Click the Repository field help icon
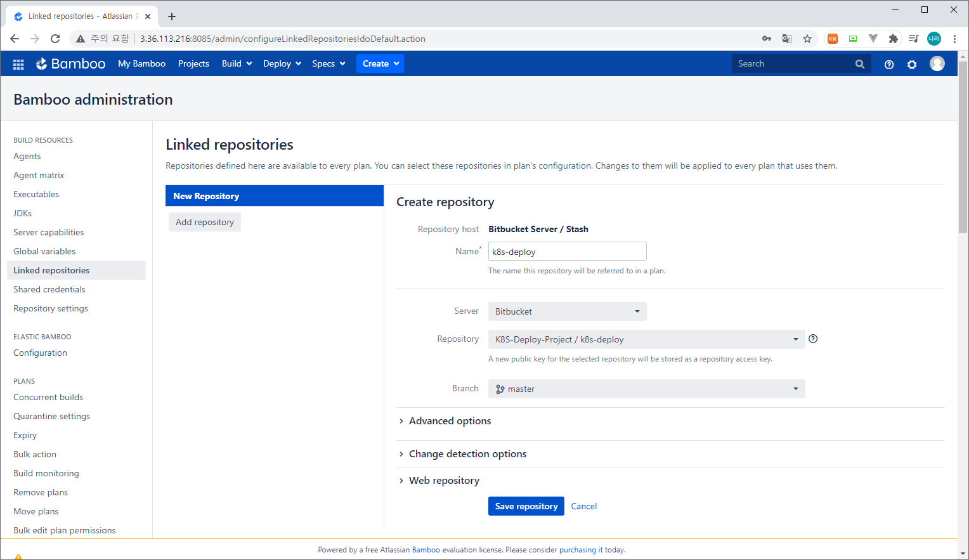 pos(813,339)
